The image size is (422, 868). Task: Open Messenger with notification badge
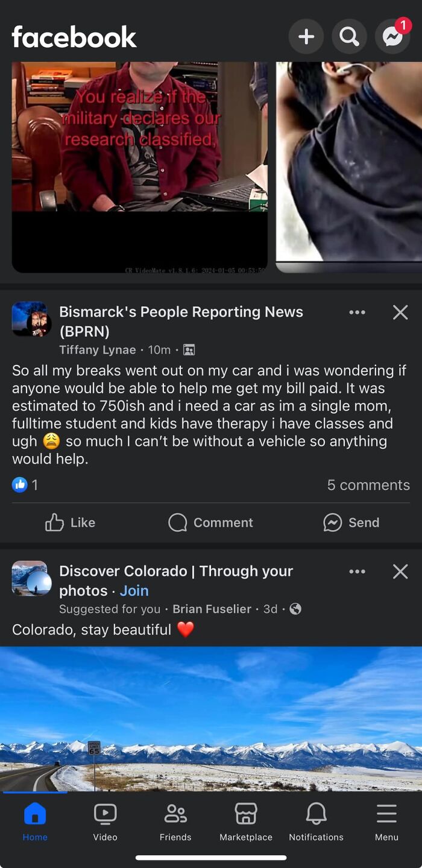(393, 36)
